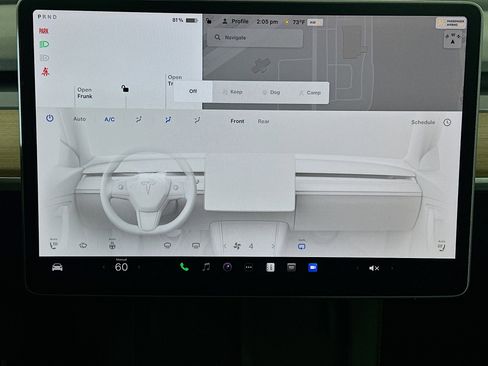This screenshot has width=488, height=366.
Task: Toggle blue air recirculation icon
Action: (x=301, y=246)
